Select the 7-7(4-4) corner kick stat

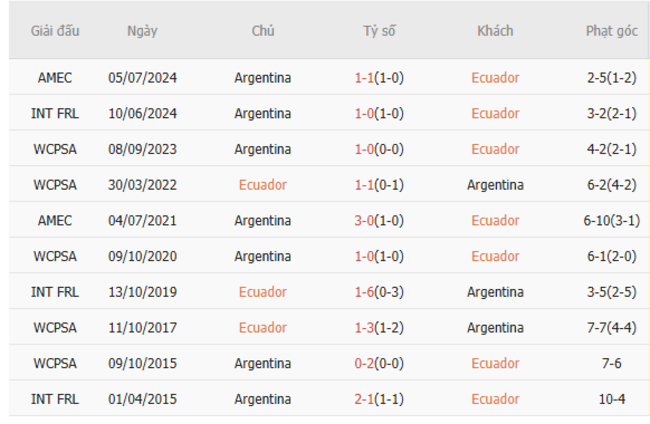(611, 328)
